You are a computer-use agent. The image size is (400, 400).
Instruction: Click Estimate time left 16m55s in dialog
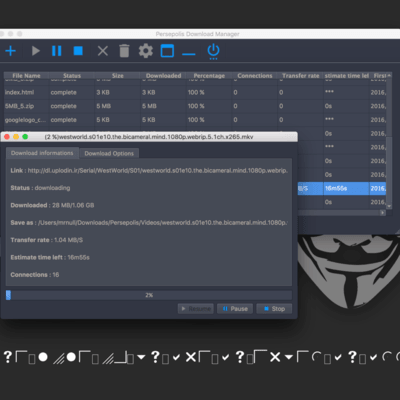(50, 257)
